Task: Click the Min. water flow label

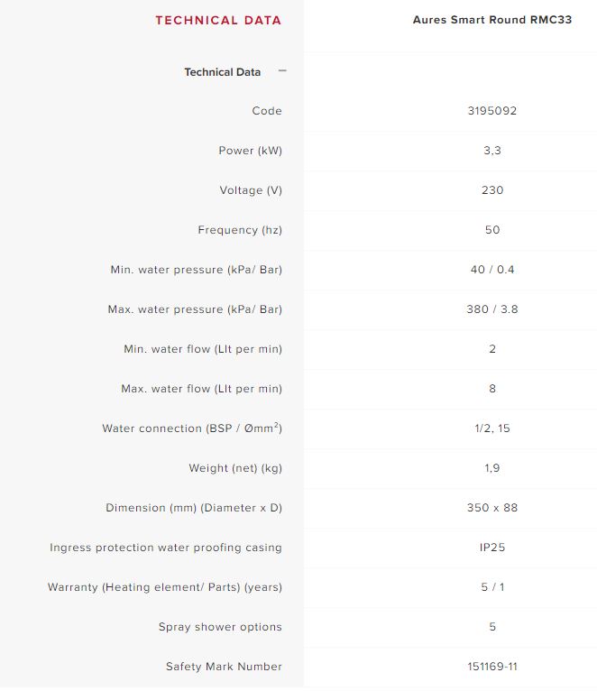Action: (203, 349)
